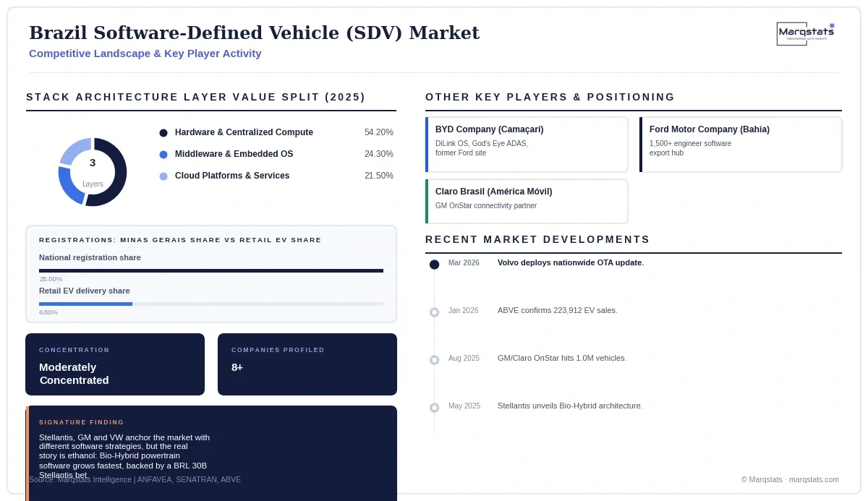Click the GM OnStar connectivity partner text
The width and height of the screenshot is (868, 501).
click(486, 206)
